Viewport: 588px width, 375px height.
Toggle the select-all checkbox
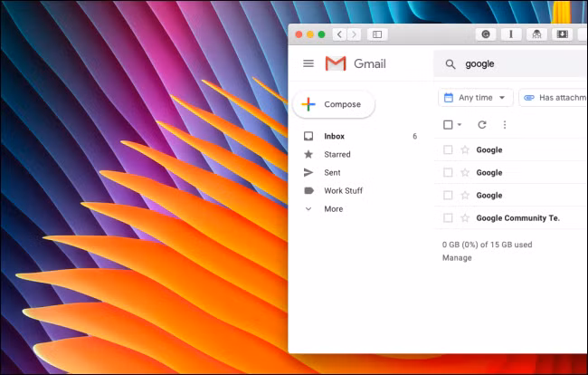coord(448,125)
